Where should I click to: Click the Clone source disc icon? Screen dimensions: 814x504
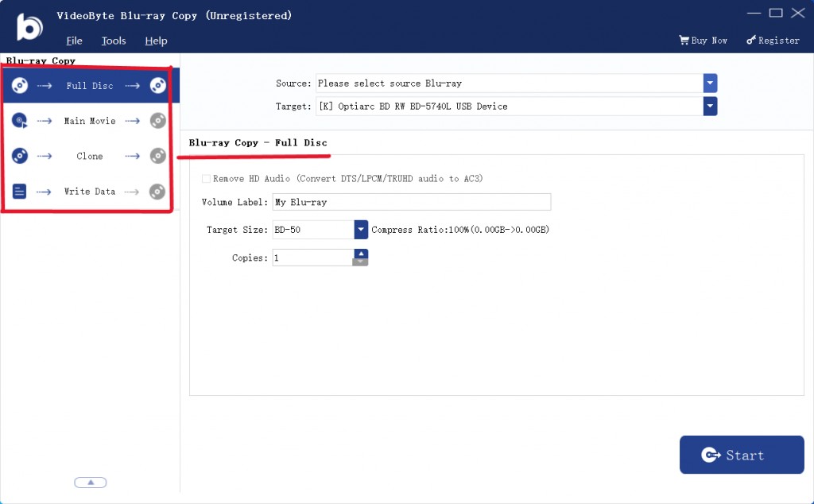tap(20, 156)
